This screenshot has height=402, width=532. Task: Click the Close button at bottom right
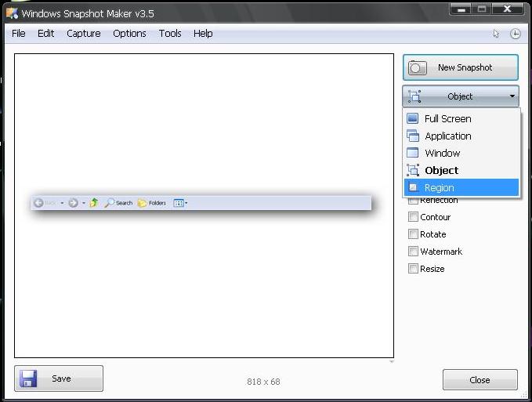coord(480,380)
